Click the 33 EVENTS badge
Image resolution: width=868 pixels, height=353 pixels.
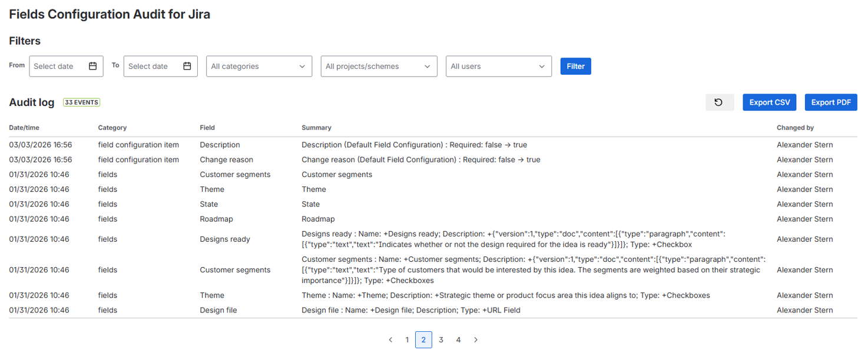click(82, 102)
